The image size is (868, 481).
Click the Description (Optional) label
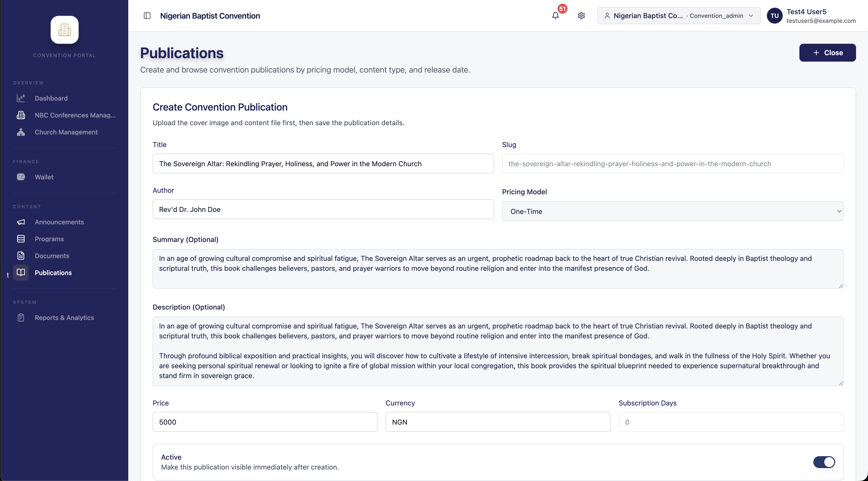click(189, 307)
